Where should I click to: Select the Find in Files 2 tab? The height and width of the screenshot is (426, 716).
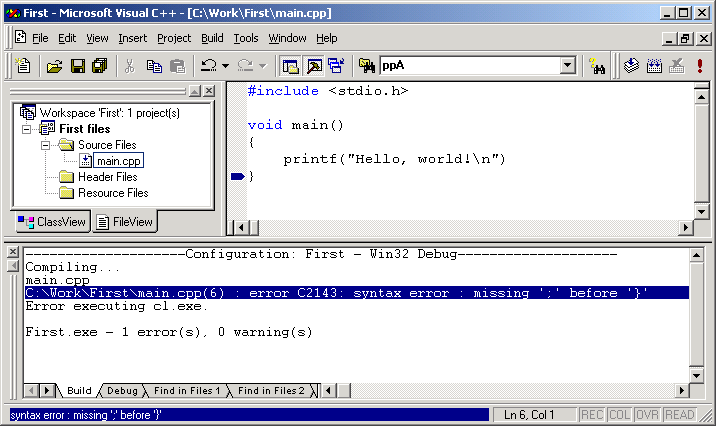pos(271,391)
